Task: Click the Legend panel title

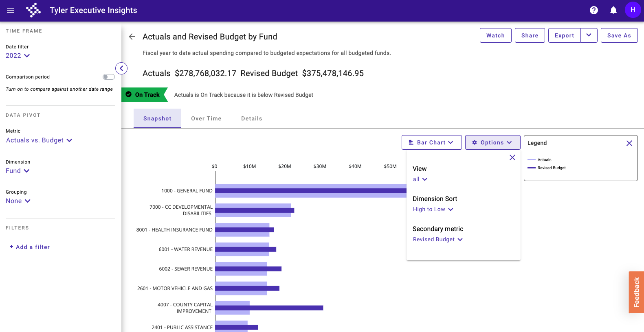Action: click(537, 143)
